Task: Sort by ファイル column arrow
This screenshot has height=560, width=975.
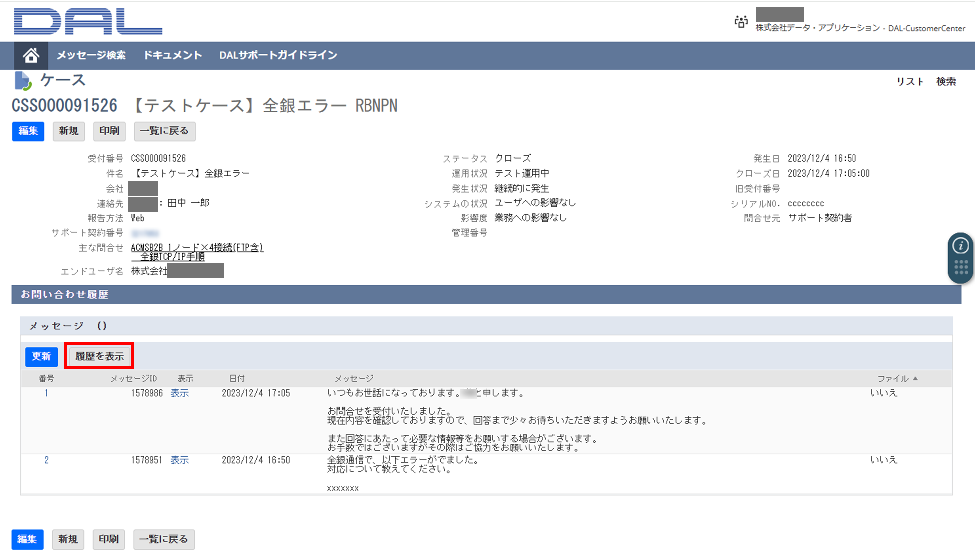Action: [x=915, y=379]
